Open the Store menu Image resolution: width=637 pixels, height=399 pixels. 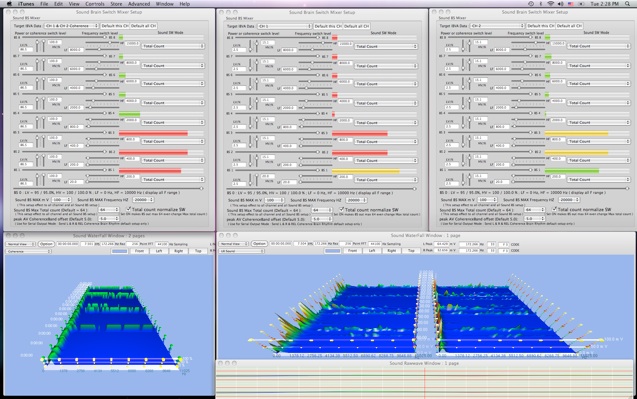tap(116, 4)
